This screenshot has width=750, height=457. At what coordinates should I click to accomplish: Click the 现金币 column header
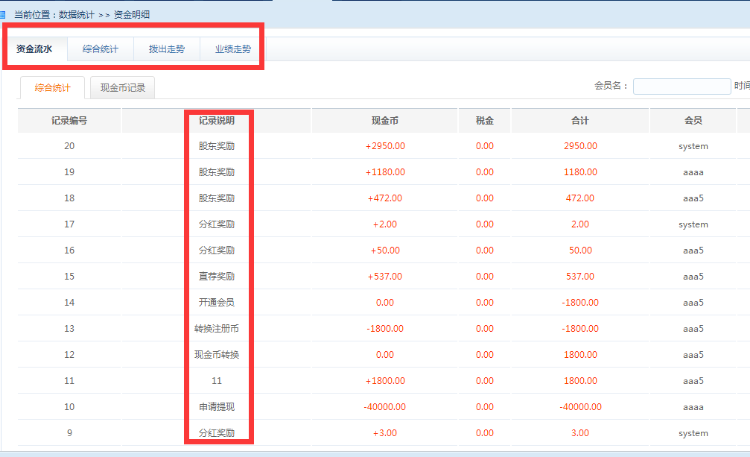coord(385,120)
